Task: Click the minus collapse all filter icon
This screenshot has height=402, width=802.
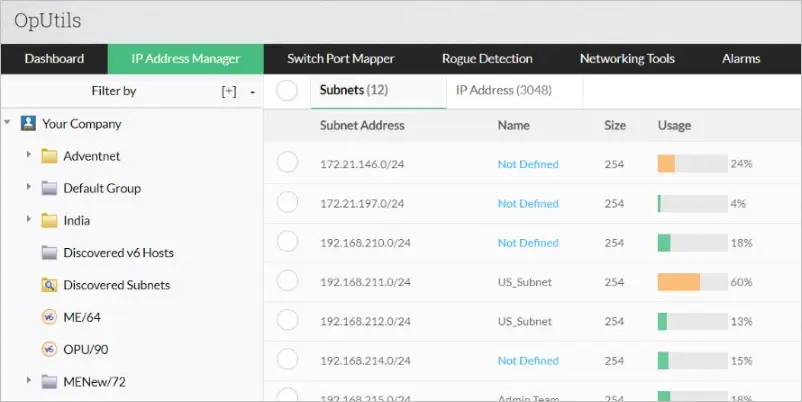Action: click(x=253, y=92)
